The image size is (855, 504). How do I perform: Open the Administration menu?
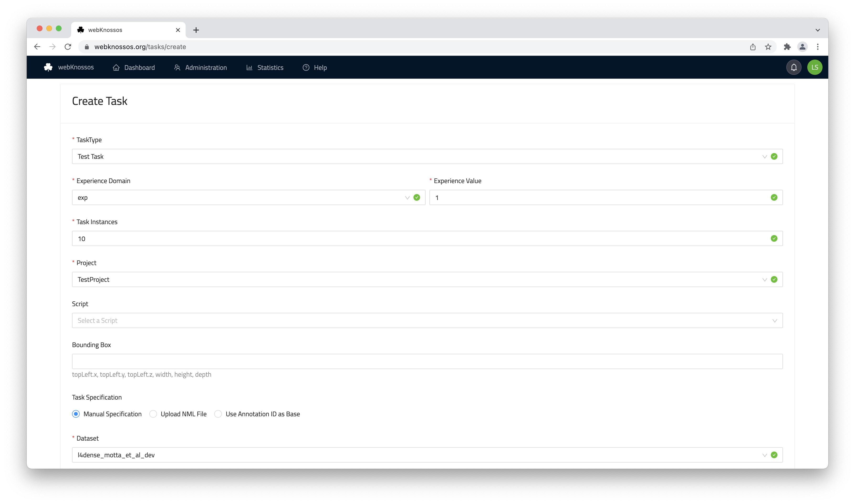(200, 67)
